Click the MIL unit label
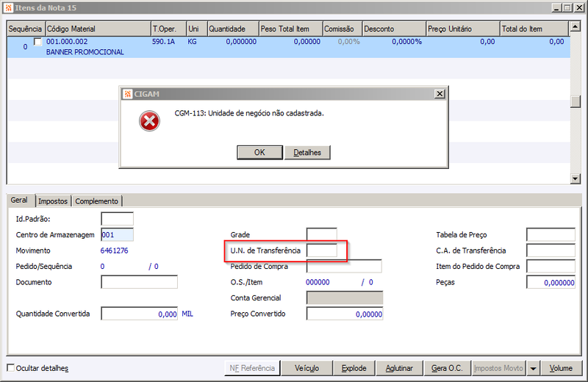Image resolution: width=588 pixels, height=382 pixels. coord(187,314)
